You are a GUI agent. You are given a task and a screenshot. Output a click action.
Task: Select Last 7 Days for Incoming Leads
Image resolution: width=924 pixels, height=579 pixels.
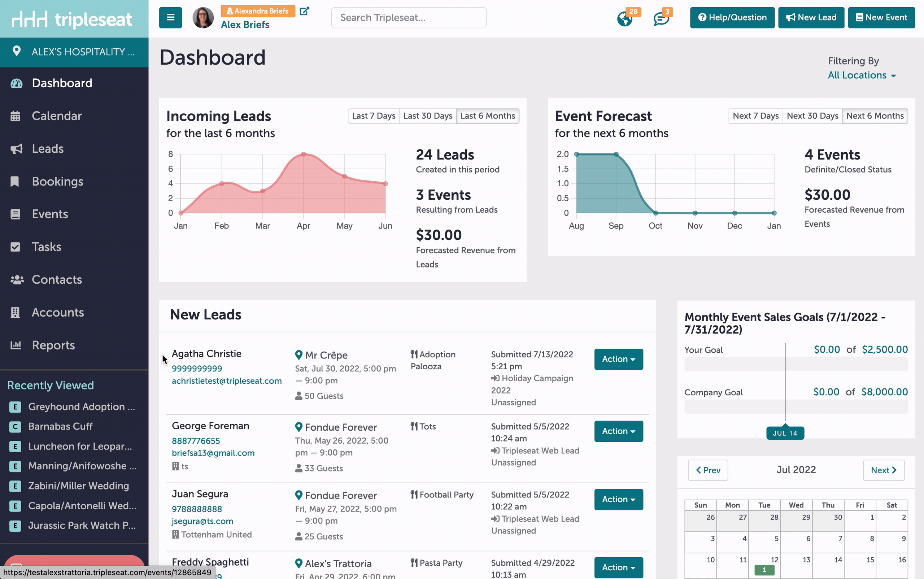373,116
